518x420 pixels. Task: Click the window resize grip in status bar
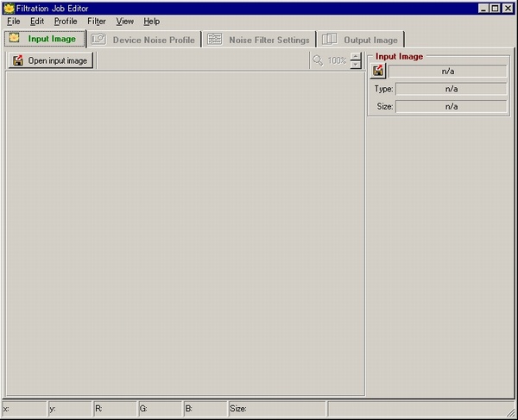pos(511,412)
